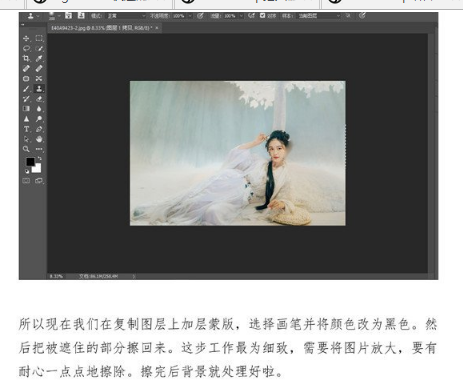Expand the opacity 100% dropdown arrow

click(190, 16)
